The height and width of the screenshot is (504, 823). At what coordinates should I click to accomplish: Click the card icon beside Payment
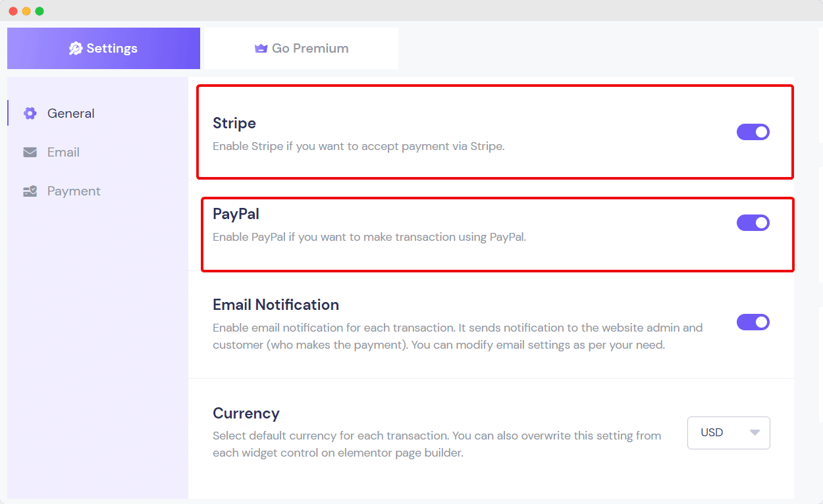coord(30,191)
